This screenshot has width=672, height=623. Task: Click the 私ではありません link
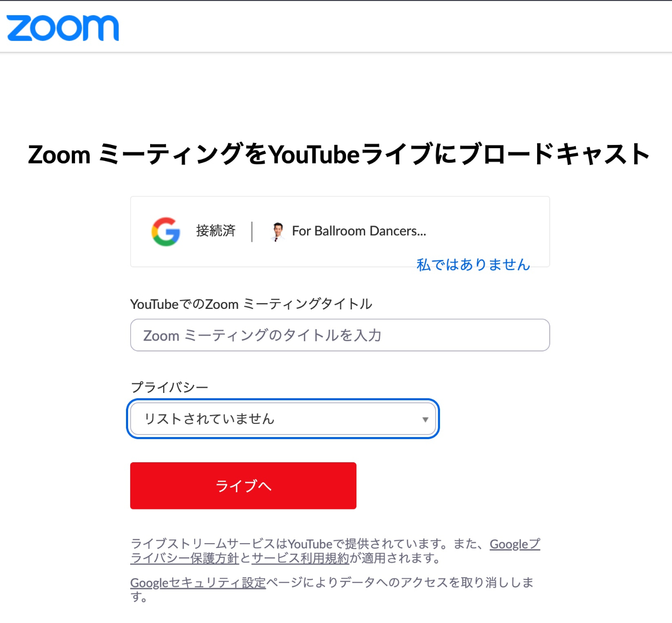473,265
